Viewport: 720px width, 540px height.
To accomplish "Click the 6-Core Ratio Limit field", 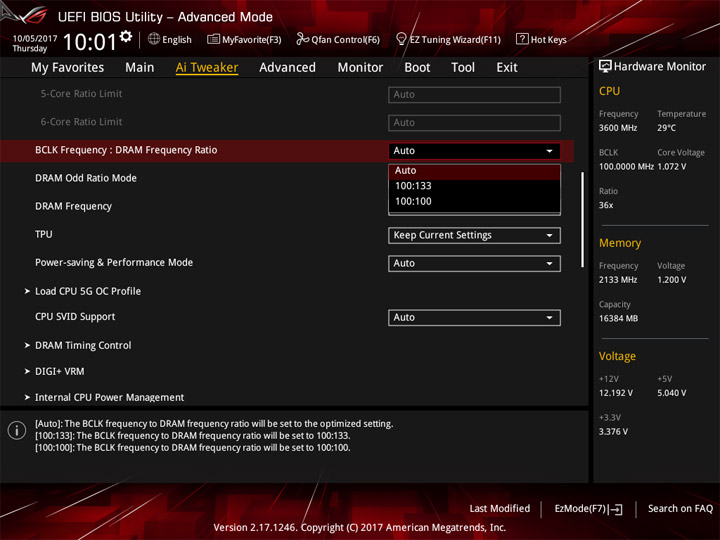I will pyautogui.click(x=474, y=123).
